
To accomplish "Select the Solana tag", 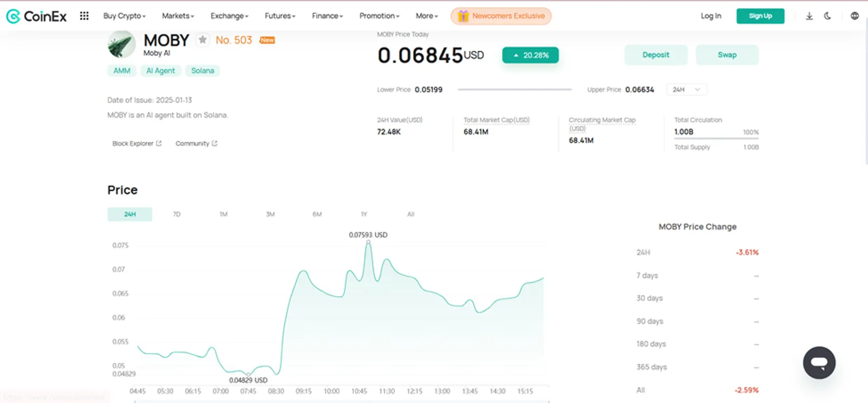I will (x=202, y=71).
